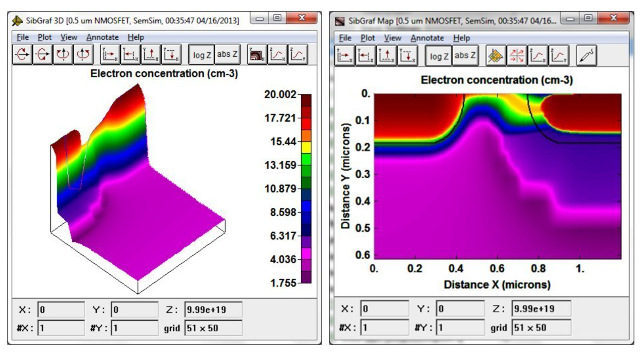Maximize the SibGraf Map window

588,18
